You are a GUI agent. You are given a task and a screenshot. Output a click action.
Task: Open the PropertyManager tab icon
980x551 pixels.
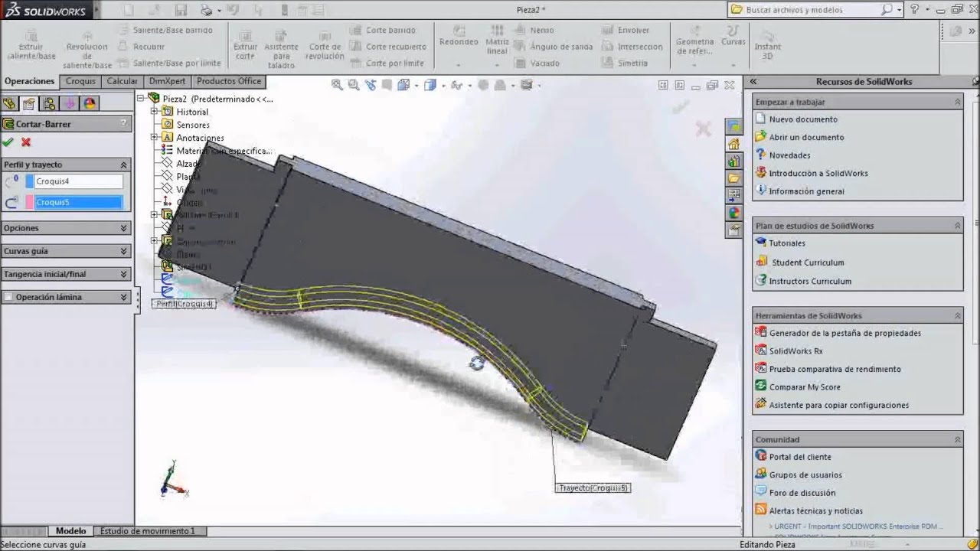29,104
